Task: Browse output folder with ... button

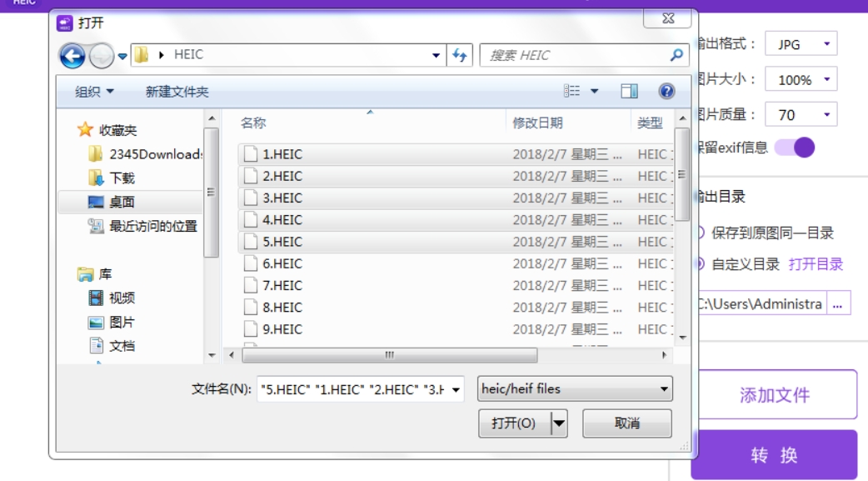Action: click(x=838, y=303)
